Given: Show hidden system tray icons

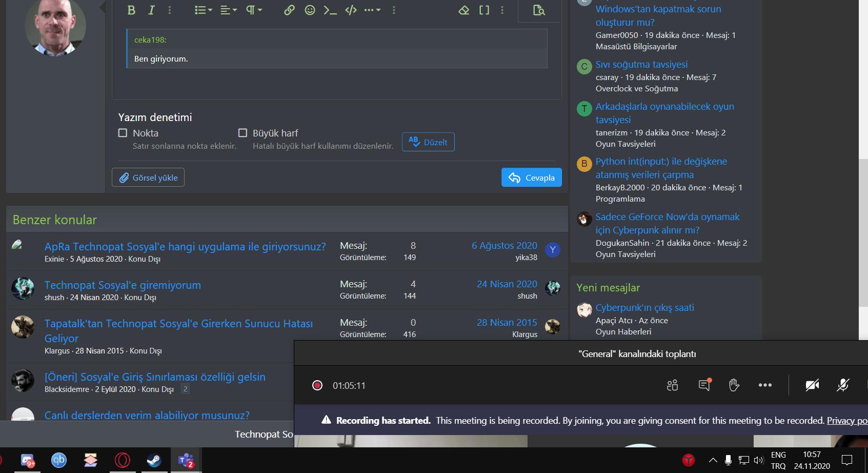Looking at the screenshot, I should [713, 460].
